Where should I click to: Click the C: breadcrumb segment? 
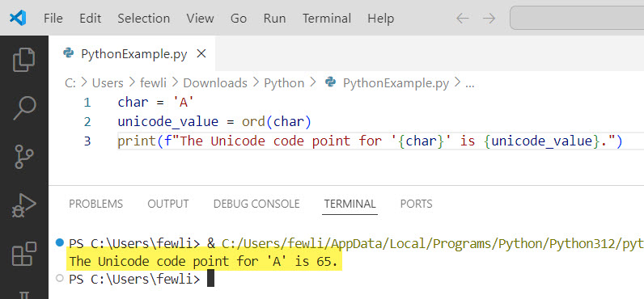tap(70, 83)
